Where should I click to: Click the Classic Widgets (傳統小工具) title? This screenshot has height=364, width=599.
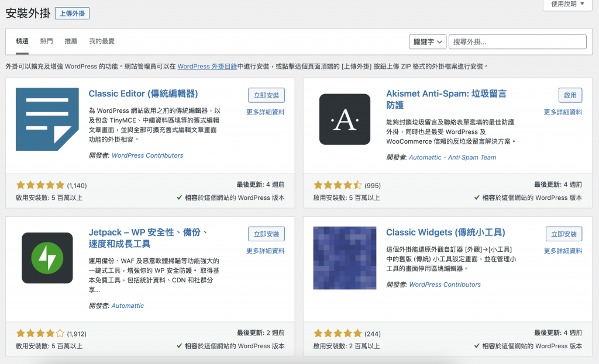pyautogui.click(x=446, y=233)
